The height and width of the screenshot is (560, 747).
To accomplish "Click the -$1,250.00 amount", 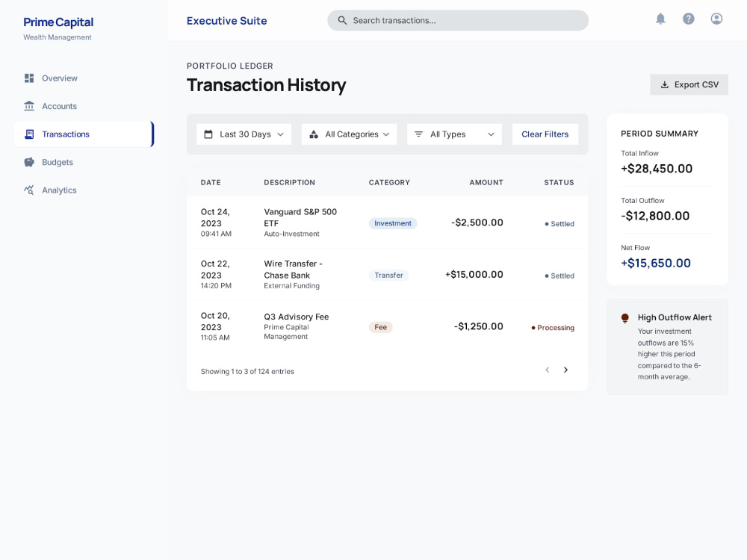I will point(478,326).
